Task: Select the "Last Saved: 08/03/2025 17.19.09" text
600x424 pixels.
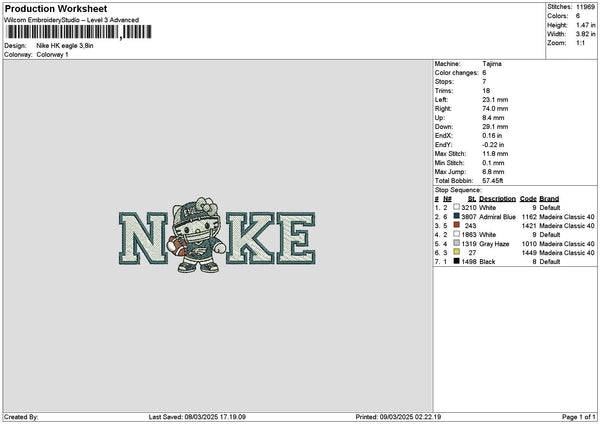Action: click(x=197, y=417)
